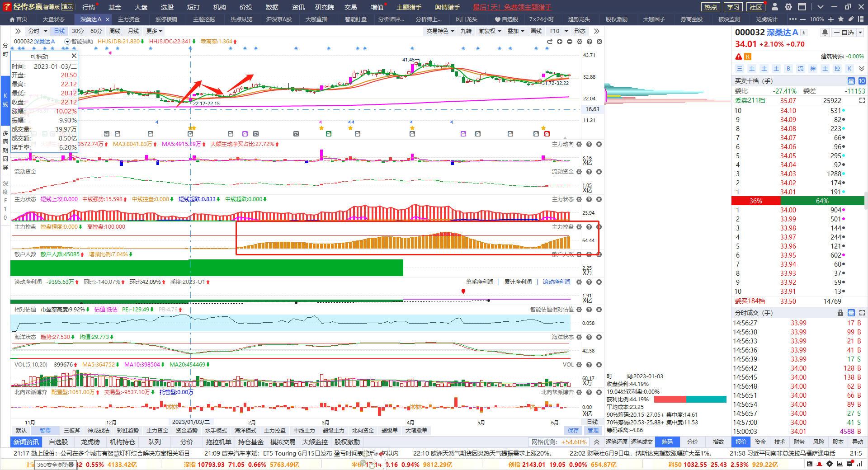
Task: Click the 管理 button
Action: click(593, 431)
